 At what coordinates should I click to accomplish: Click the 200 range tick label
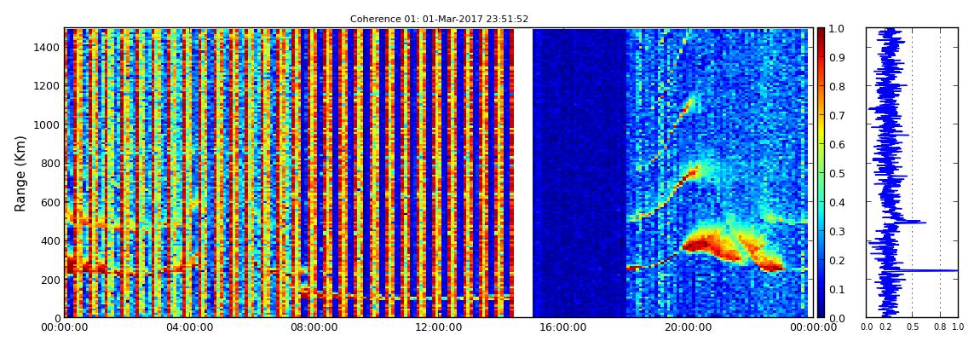tap(49, 280)
